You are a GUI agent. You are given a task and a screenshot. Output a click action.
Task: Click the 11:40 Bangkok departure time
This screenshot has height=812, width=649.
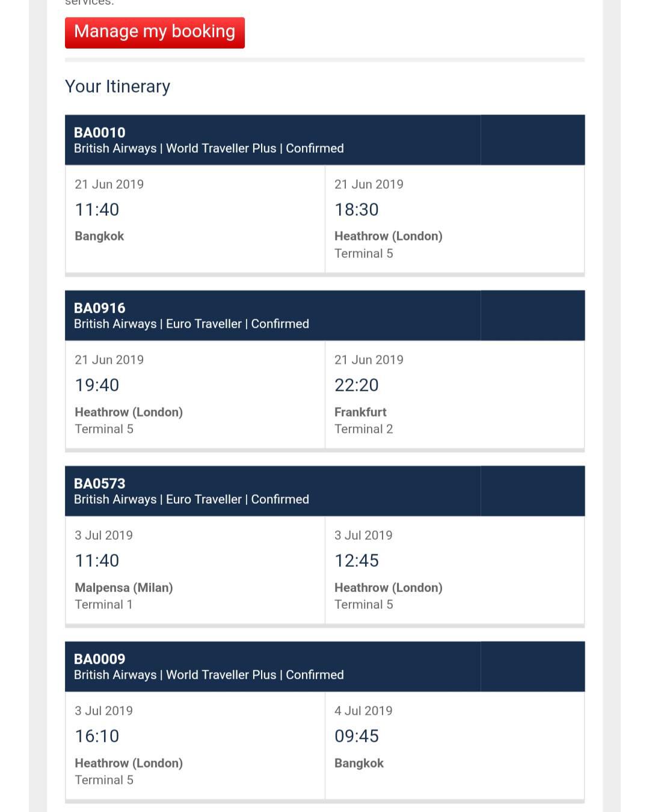[97, 210]
